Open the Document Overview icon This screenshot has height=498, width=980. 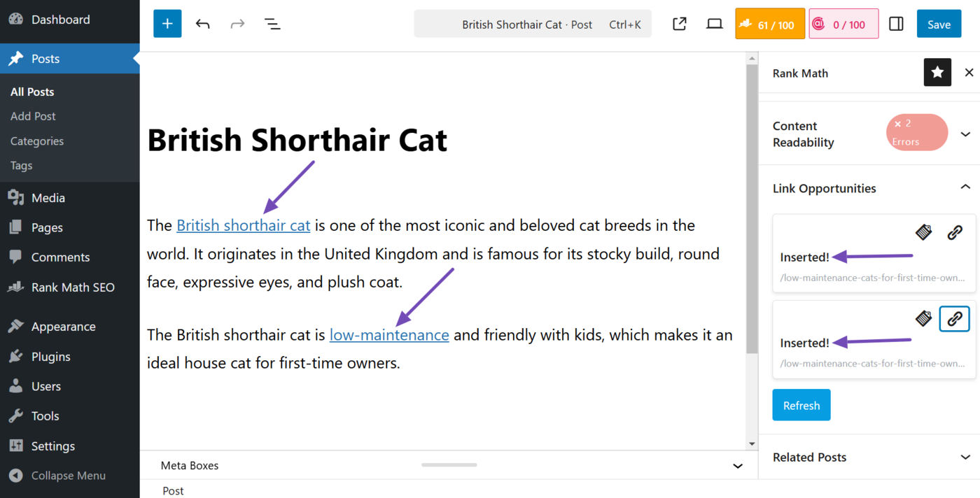click(272, 23)
